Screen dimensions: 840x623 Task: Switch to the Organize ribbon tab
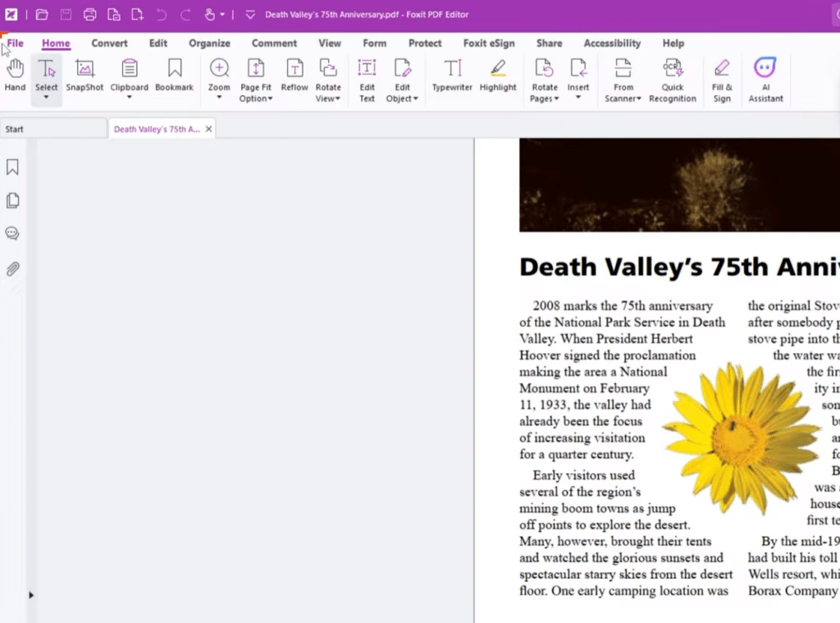[x=209, y=43]
